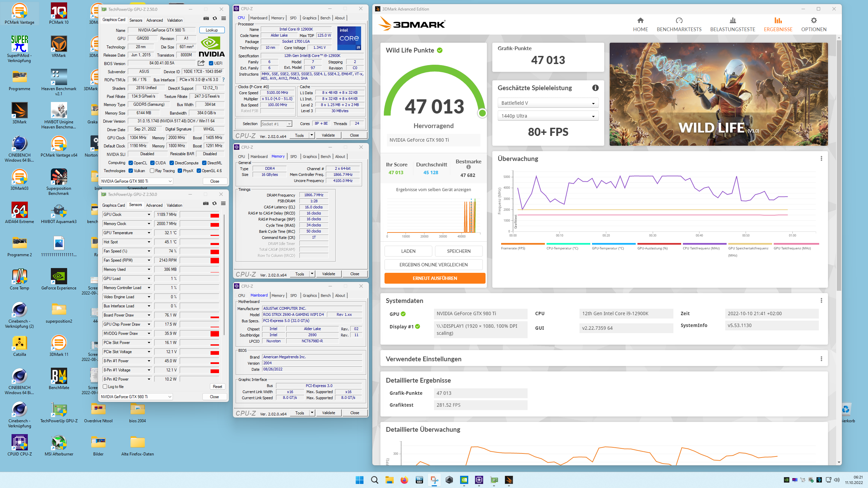Open File Explorer from the taskbar

pyautogui.click(x=389, y=480)
